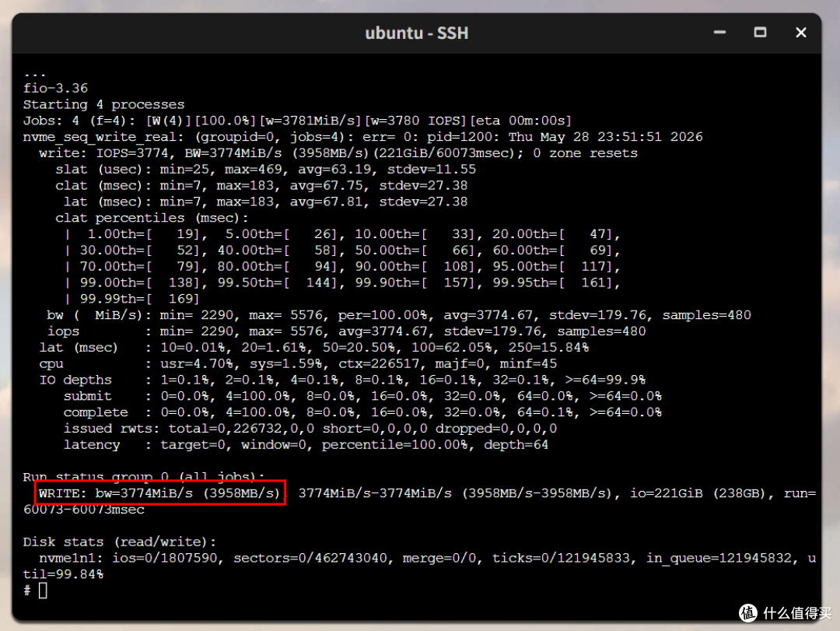Click the 'bw ( MiB/s)' statistics line
Image resolution: width=840 pixels, height=631 pixels.
point(399,315)
